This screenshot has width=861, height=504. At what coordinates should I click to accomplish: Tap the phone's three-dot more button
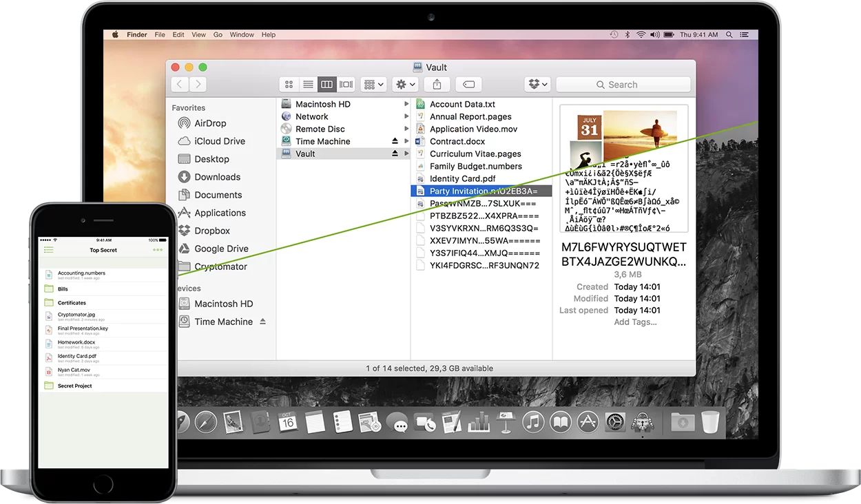coord(158,250)
